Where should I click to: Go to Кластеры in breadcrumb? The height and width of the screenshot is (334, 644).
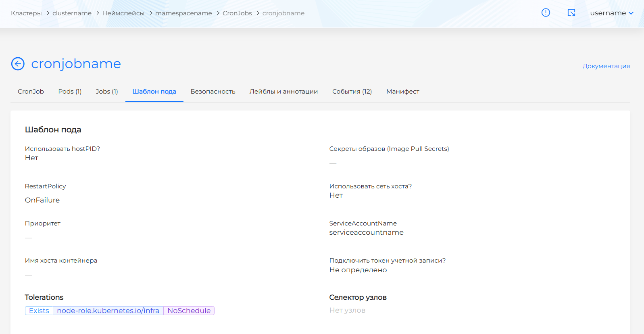coord(26,13)
